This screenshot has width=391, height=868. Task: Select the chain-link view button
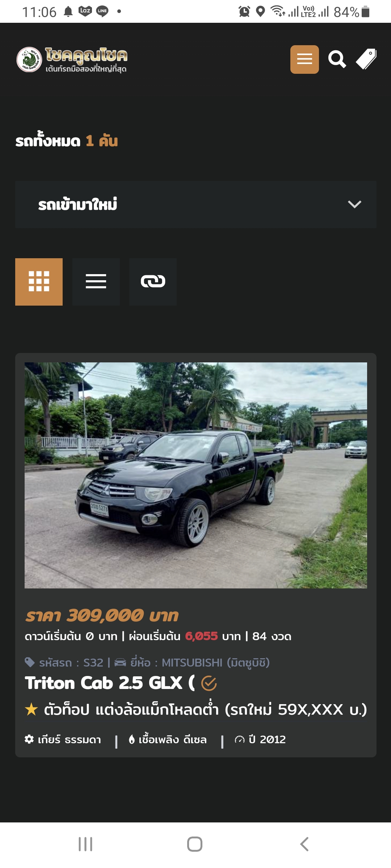(x=153, y=282)
